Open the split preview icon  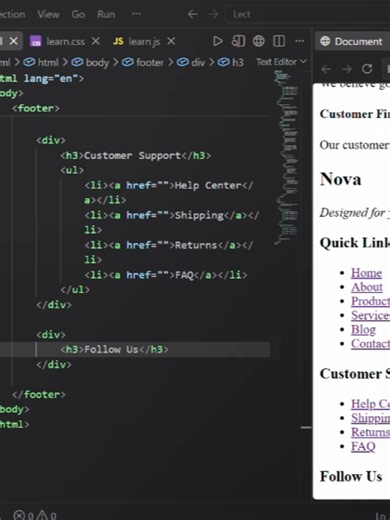pos(238,41)
